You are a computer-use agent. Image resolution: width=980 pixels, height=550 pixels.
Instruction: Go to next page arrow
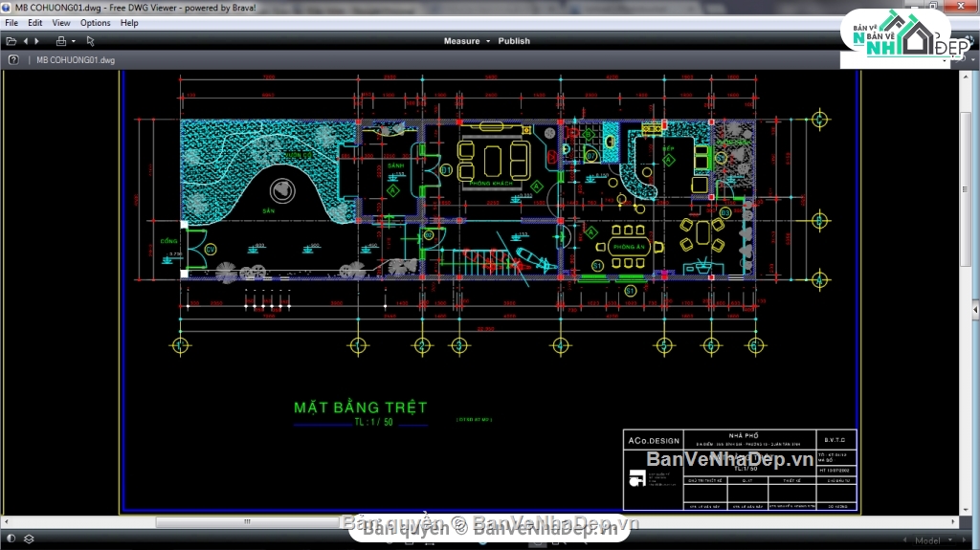coord(36,41)
